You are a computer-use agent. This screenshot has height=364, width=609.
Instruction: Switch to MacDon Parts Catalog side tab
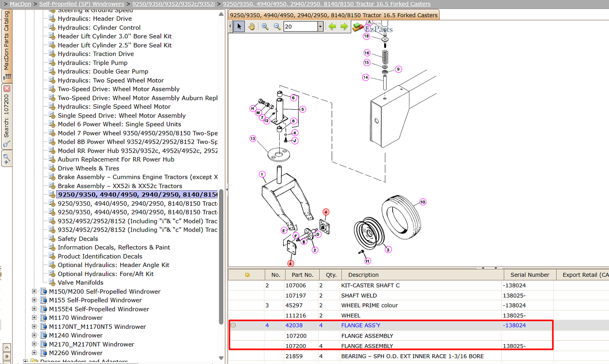pos(6,45)
